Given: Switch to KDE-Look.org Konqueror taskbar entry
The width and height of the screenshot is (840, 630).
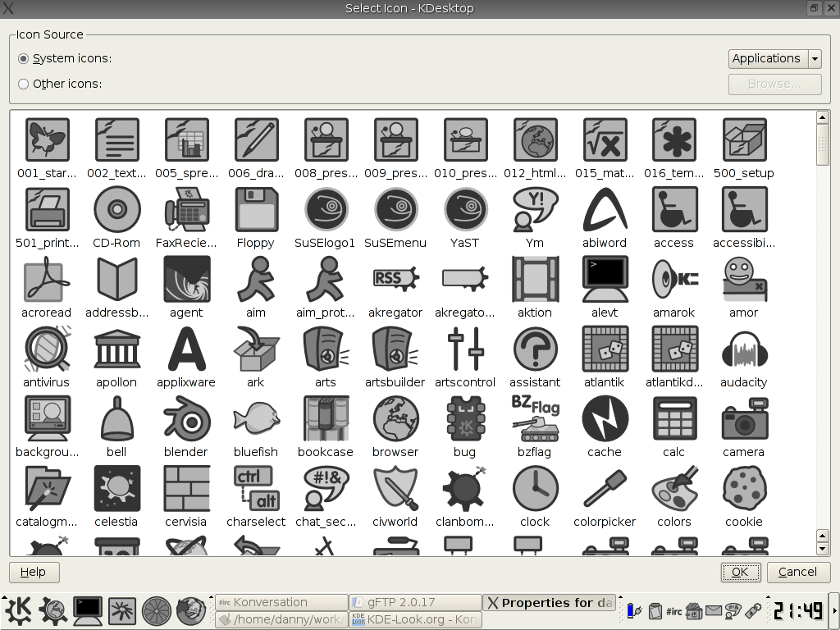Looking at the screenshot, I should tap(415, 620).
